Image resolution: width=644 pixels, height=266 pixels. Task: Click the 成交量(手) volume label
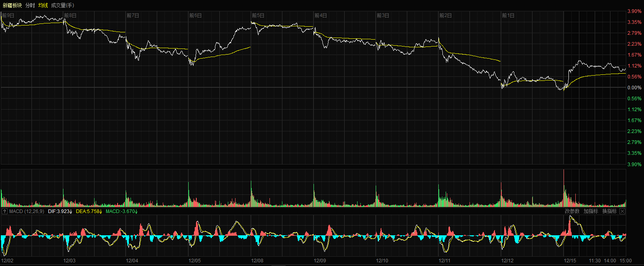pos(62,5)
